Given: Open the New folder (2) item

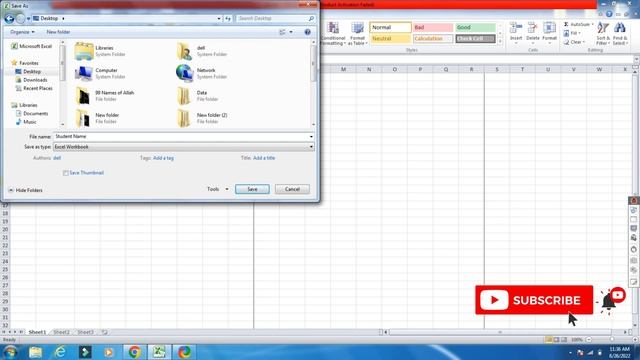Looking at the screenshot, I should [x=202, y=118].
